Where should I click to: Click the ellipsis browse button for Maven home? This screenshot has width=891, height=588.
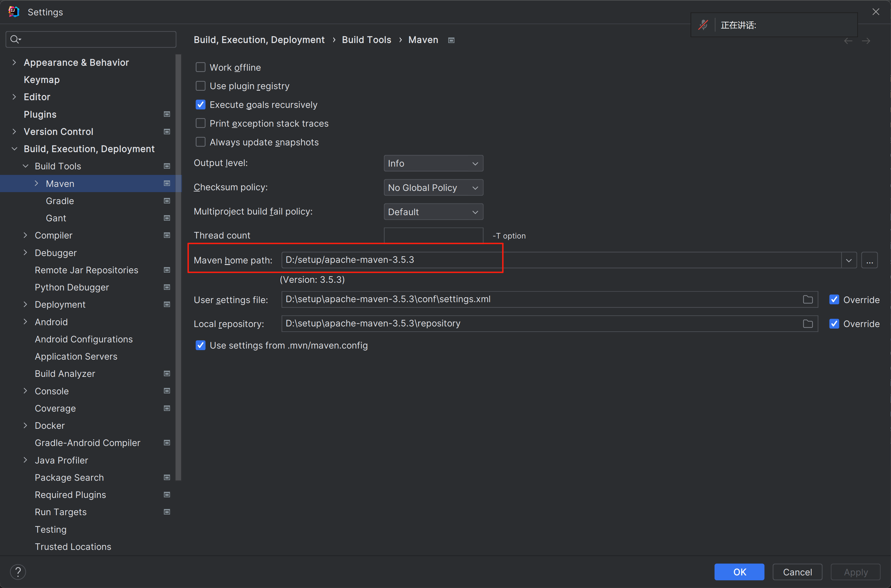869,260
